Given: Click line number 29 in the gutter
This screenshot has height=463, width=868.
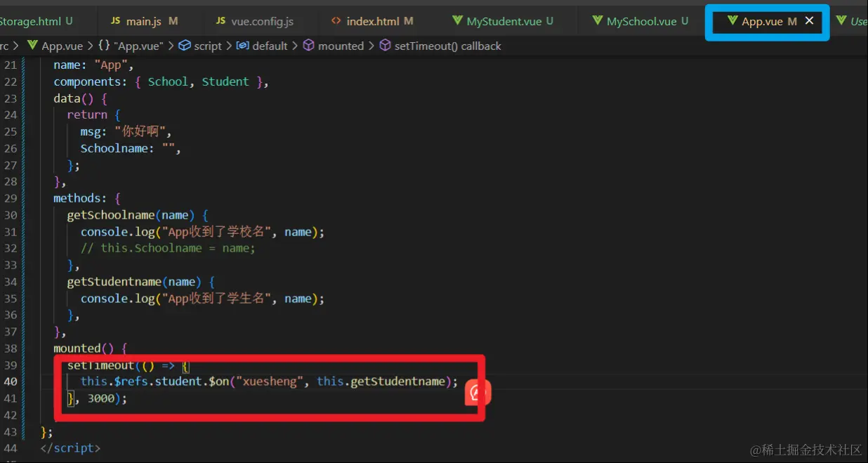Looking at the screenshot, I should tap(10, 198).
